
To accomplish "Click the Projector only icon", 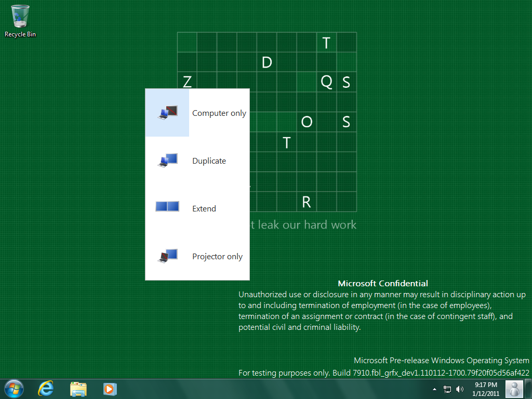I will (168, 256).
